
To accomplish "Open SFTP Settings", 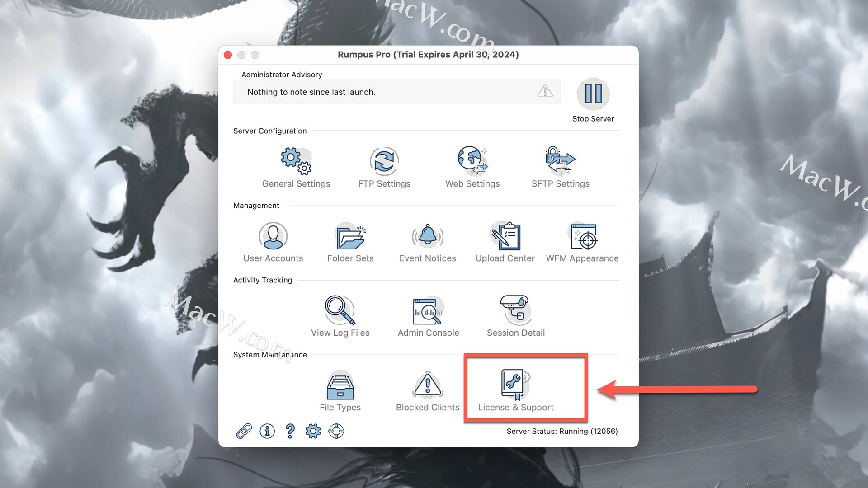I will click(x=561, y=167).
